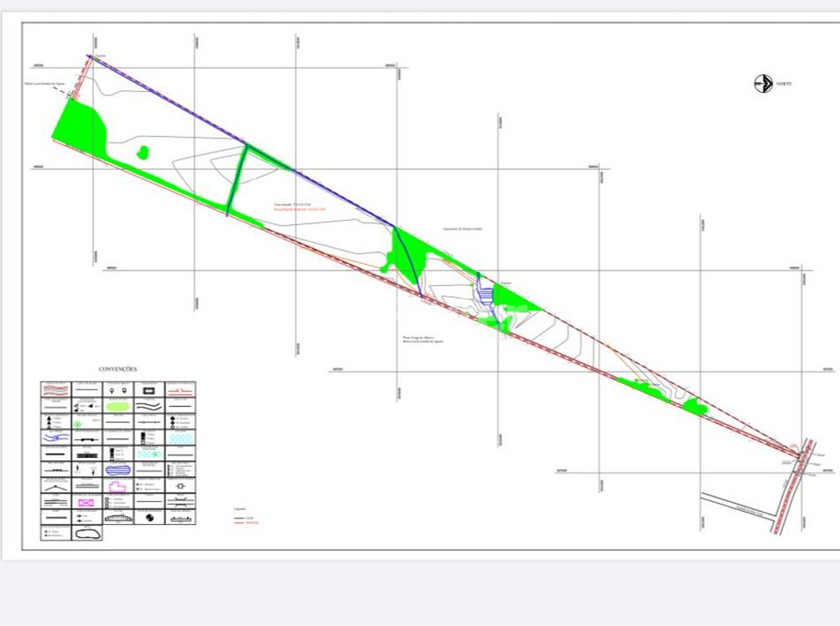Viewport: 840px width, 626px height.
Task: Click the blue wavy river legend symbol
Action: (x=56, y=438)
